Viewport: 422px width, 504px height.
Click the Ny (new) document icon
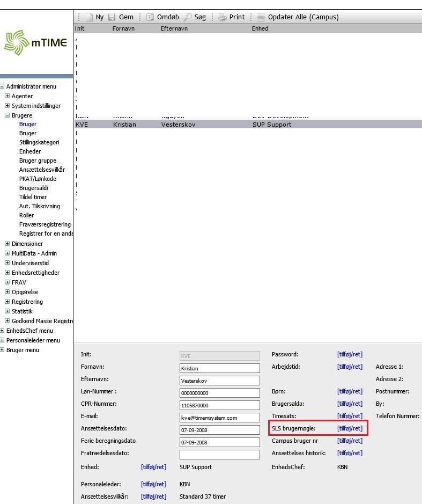(x=90, y=17)
